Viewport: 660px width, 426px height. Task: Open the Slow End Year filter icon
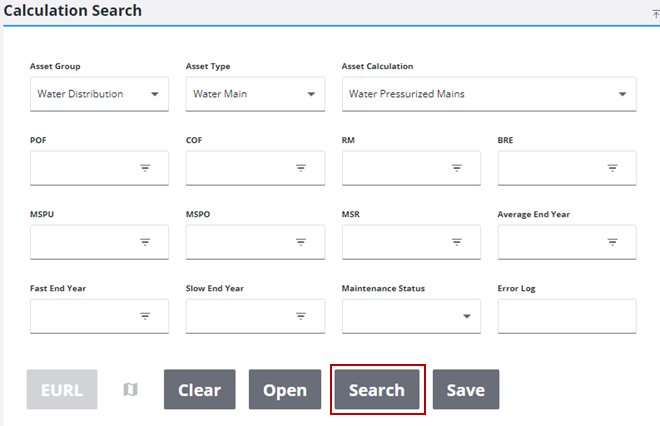[301, 316]
